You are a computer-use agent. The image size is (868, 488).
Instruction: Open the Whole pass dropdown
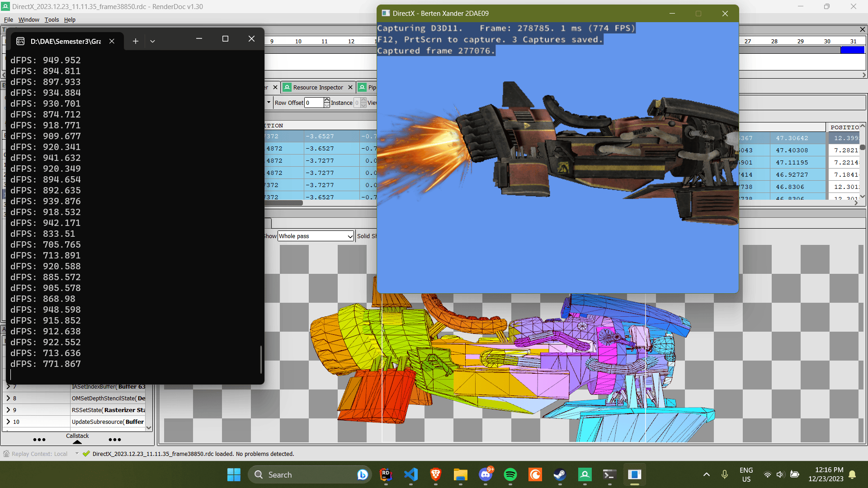(316, 236)
